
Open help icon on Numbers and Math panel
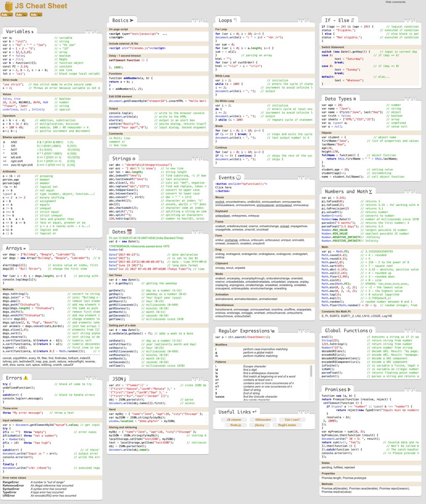point(405,192)
